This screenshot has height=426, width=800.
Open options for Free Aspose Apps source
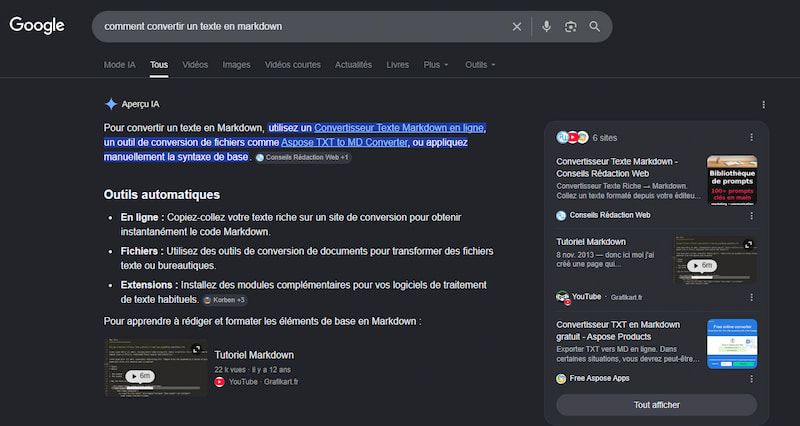point(751,379)
